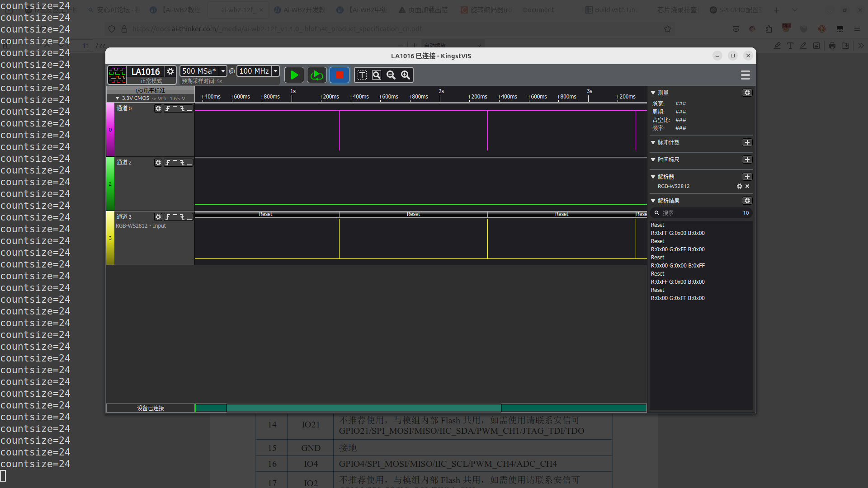Zoom in the waveform view

coord(406,75)
